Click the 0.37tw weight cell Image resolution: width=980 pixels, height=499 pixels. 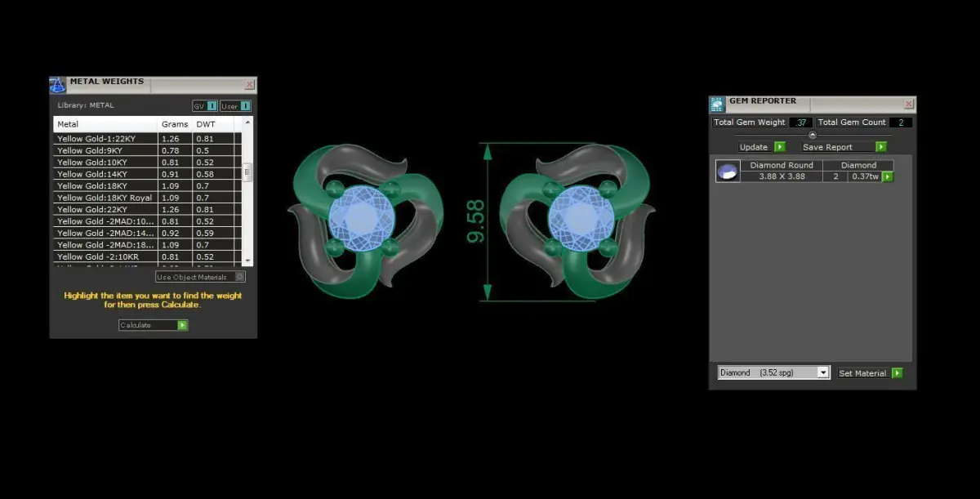click(x=863, y=176)
